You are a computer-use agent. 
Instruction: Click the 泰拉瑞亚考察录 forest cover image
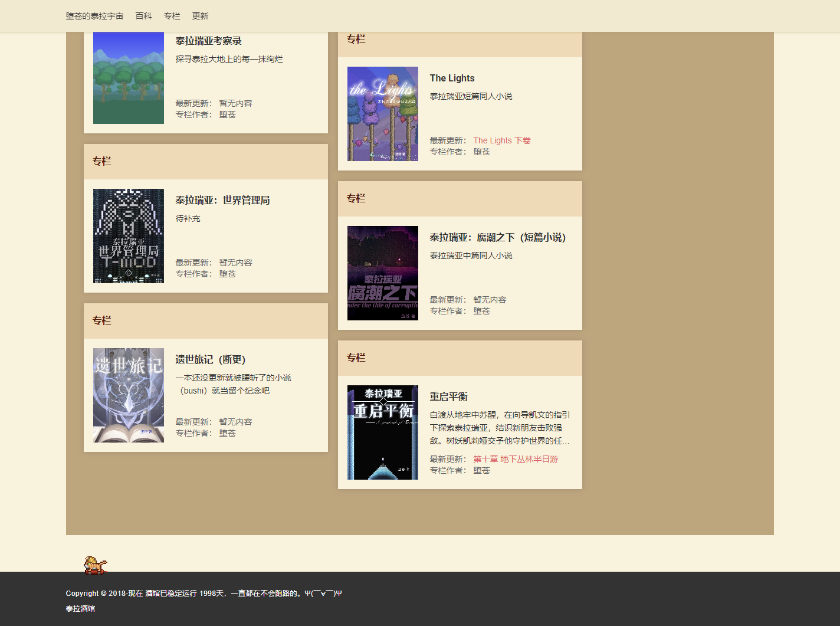point(128,78)
